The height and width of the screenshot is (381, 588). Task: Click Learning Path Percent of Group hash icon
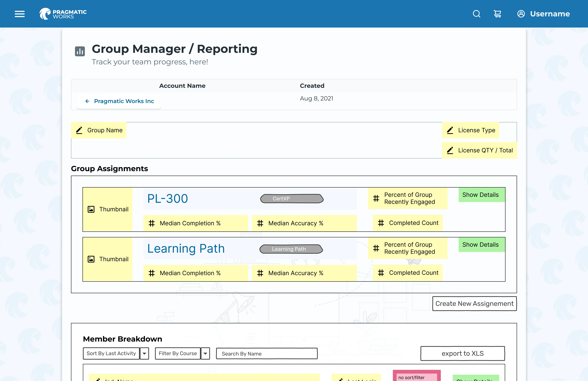376,248
